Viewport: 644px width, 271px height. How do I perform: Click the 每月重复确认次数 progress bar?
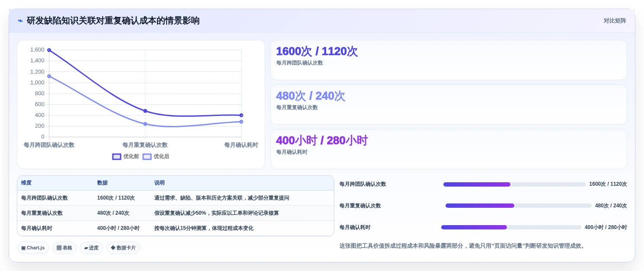519,206
